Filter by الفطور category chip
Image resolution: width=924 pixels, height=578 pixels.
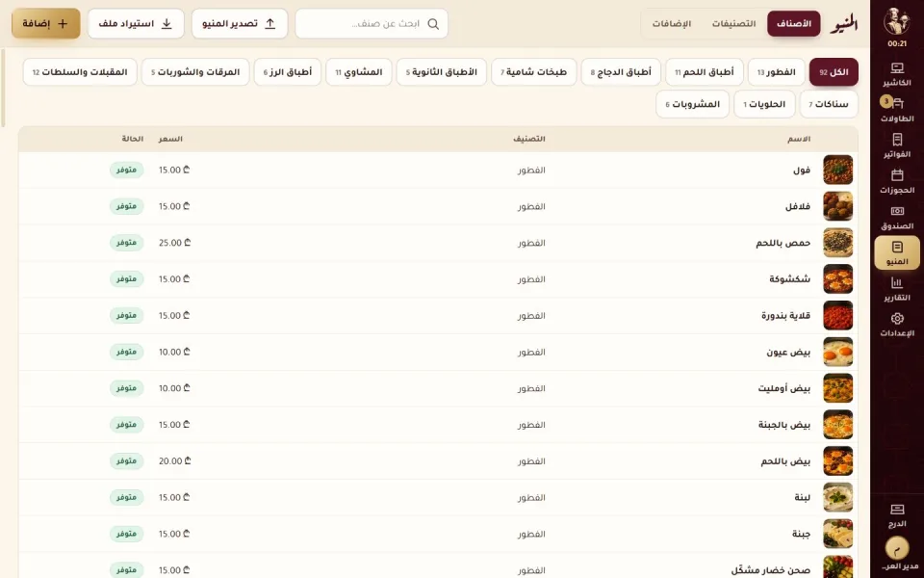[x=776, y=72]
